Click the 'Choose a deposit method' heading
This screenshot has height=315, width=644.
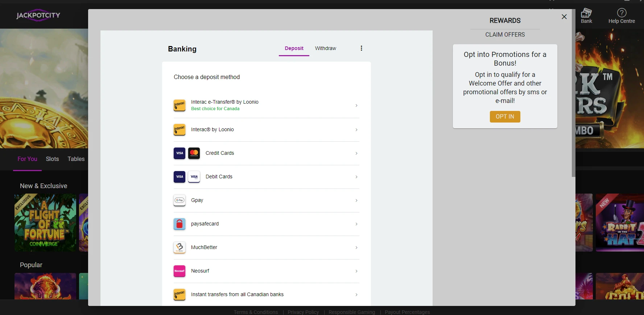click(207, 77)
